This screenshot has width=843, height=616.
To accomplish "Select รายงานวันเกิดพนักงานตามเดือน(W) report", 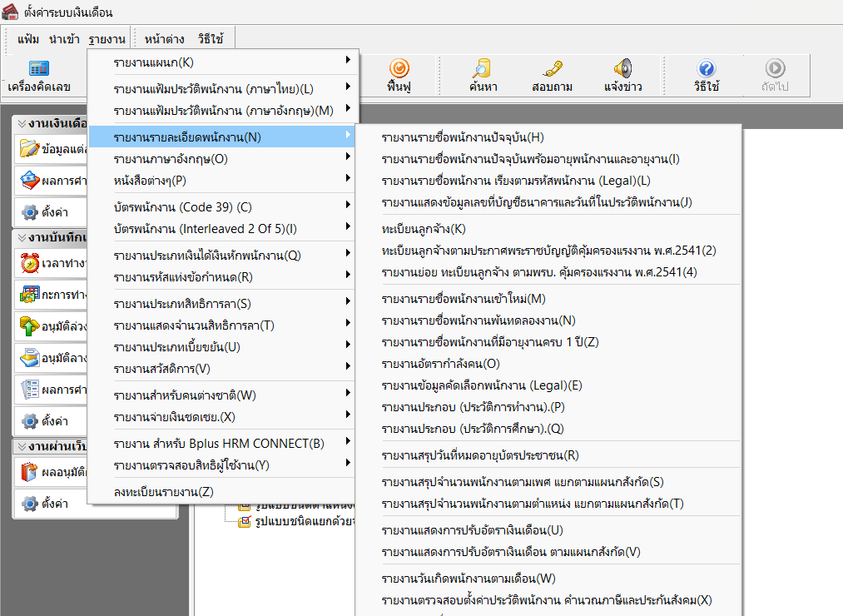I will (x=468, y=579).
